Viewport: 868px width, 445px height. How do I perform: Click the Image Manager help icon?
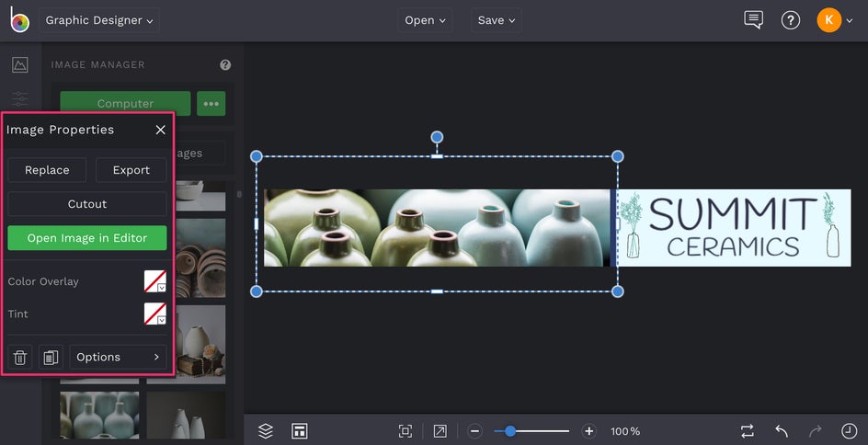tap(225, 64)
